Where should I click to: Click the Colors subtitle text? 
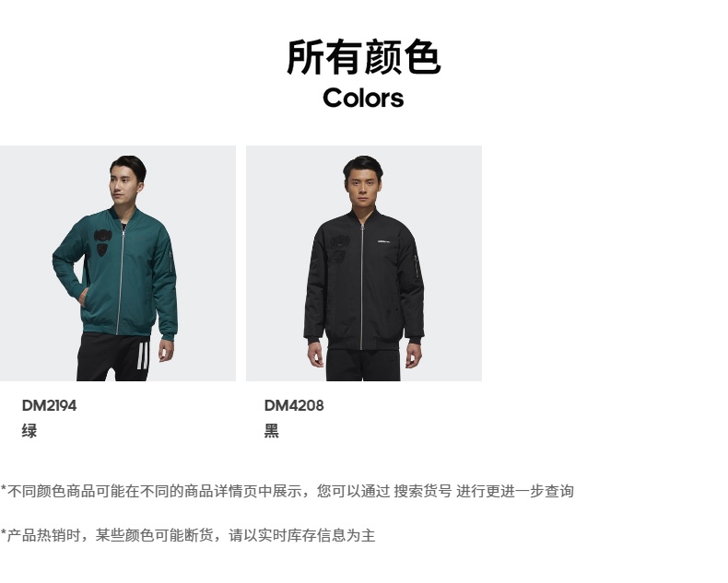click(363, 98)
